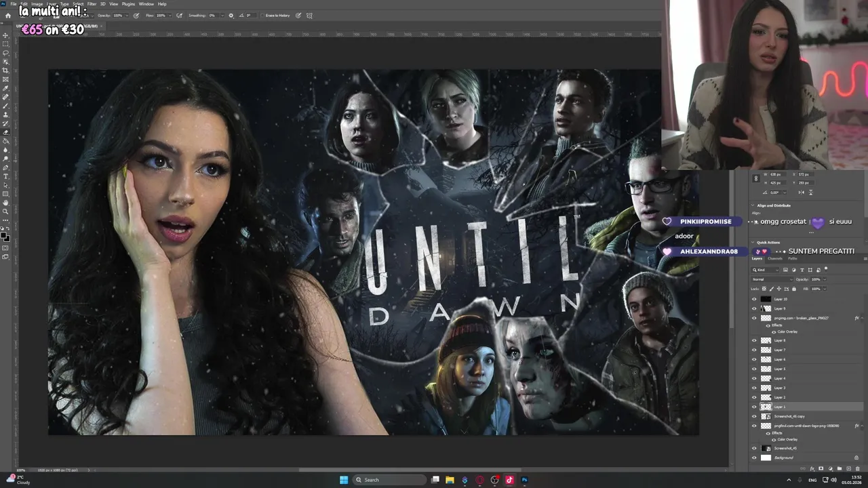
Task: Open the layer Kind filter dropdown
Action: click(x=765, y=270)
